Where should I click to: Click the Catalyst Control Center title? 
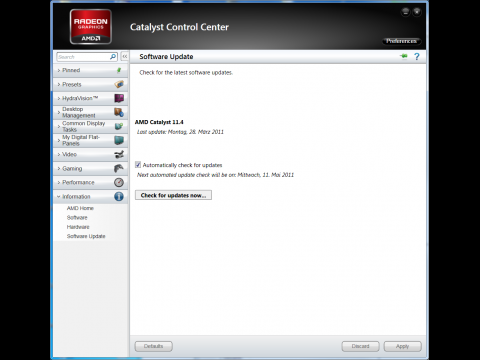pos(179,27)
